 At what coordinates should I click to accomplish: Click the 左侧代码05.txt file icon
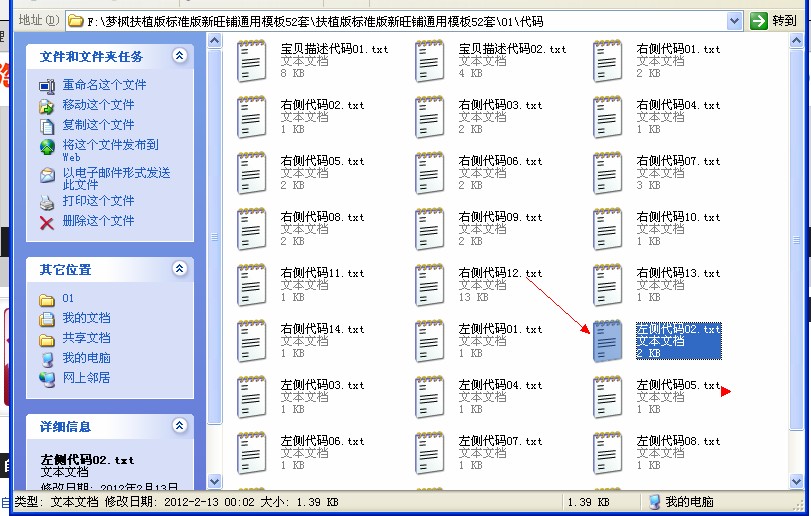(x=608, y=397)
